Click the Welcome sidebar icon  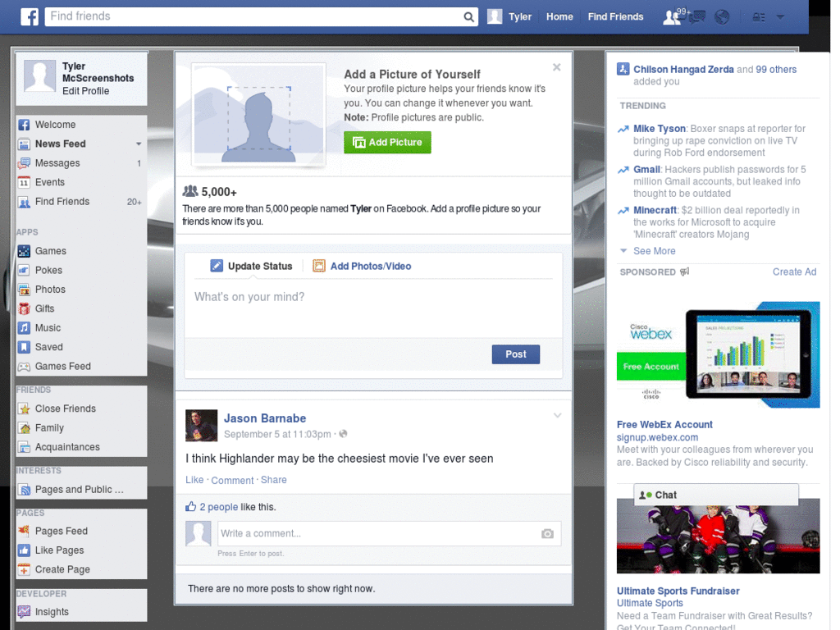24,125
